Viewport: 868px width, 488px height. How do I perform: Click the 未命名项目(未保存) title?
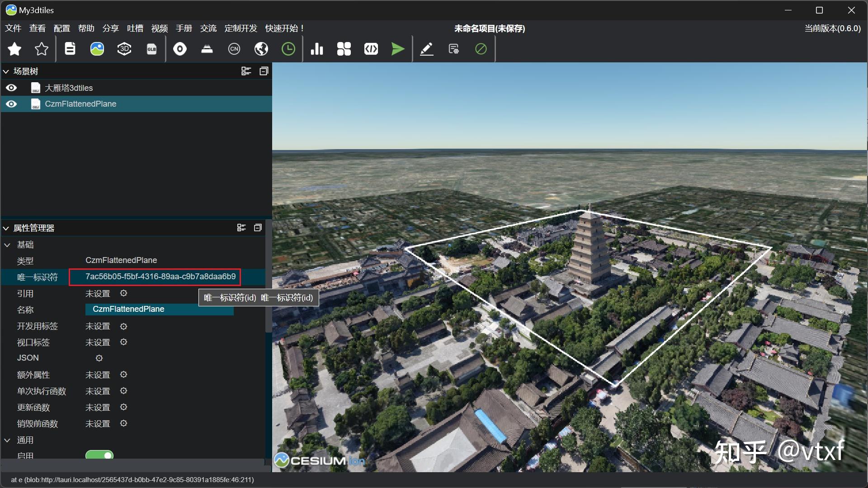490,28
